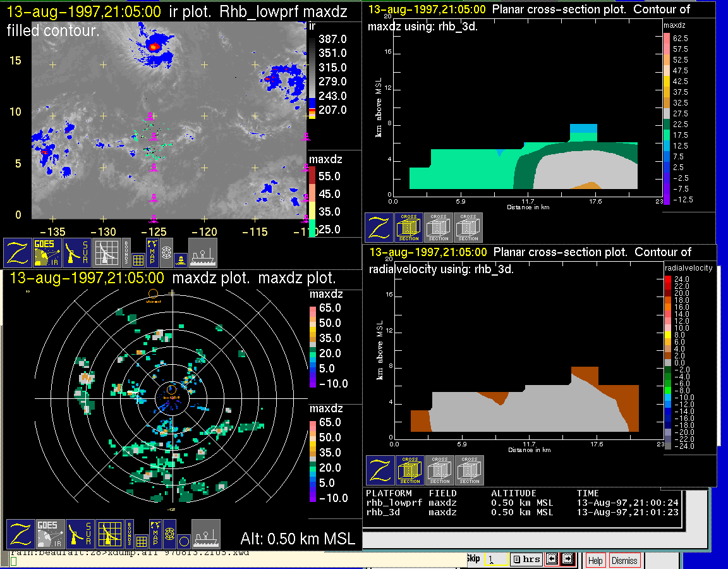Select highlighted cross section icon in maxdz panel
The height and width of the screenshot is (569, 728).
tap(409, 228)
